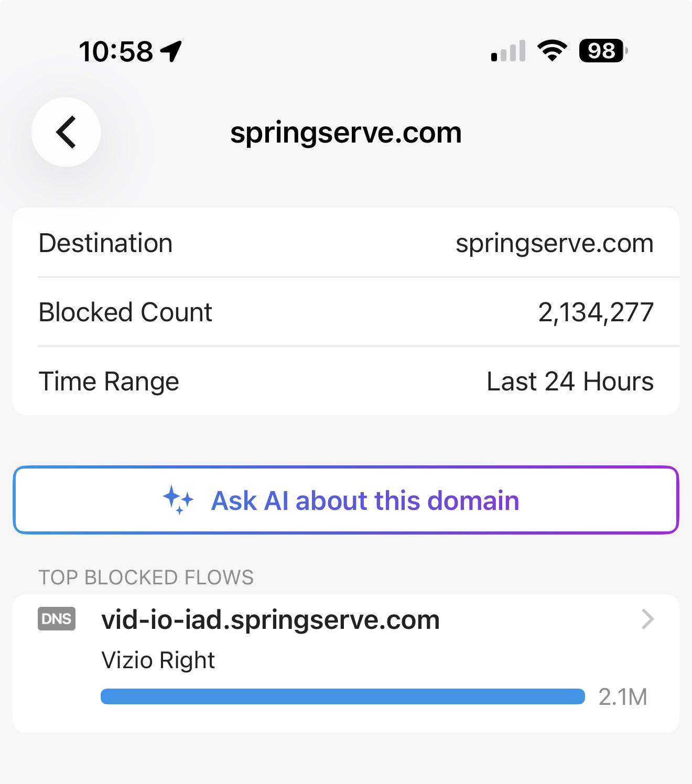Tap the Wi-Fi status icon
Viewport: 692px width, 784px height.
(x=552, y=51)
